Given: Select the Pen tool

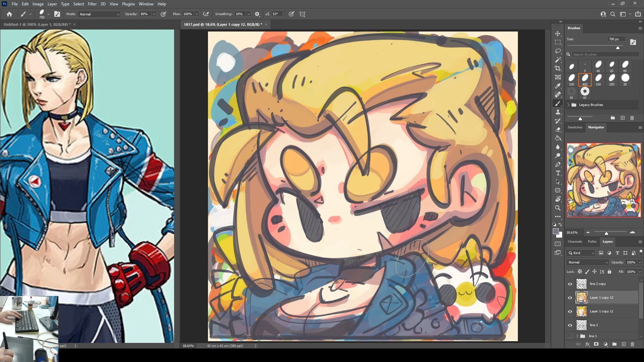Looking at the screenshot, I should [x=558, y=165].
